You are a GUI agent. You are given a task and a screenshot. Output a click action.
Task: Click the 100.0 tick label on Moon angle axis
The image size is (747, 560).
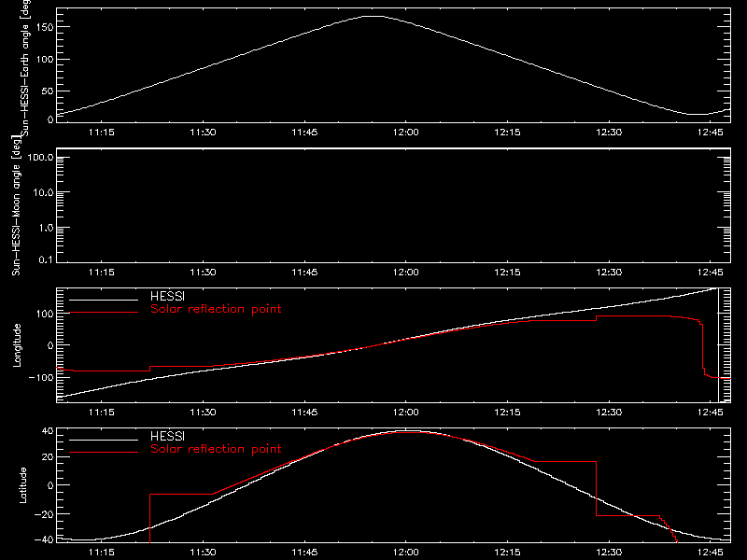[x=40, y=158]
